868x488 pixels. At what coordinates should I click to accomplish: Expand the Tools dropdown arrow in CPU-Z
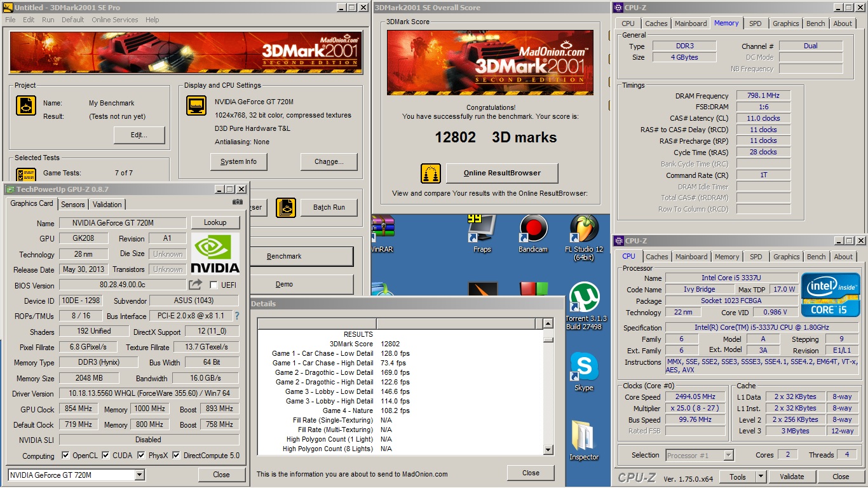(761, 477)
